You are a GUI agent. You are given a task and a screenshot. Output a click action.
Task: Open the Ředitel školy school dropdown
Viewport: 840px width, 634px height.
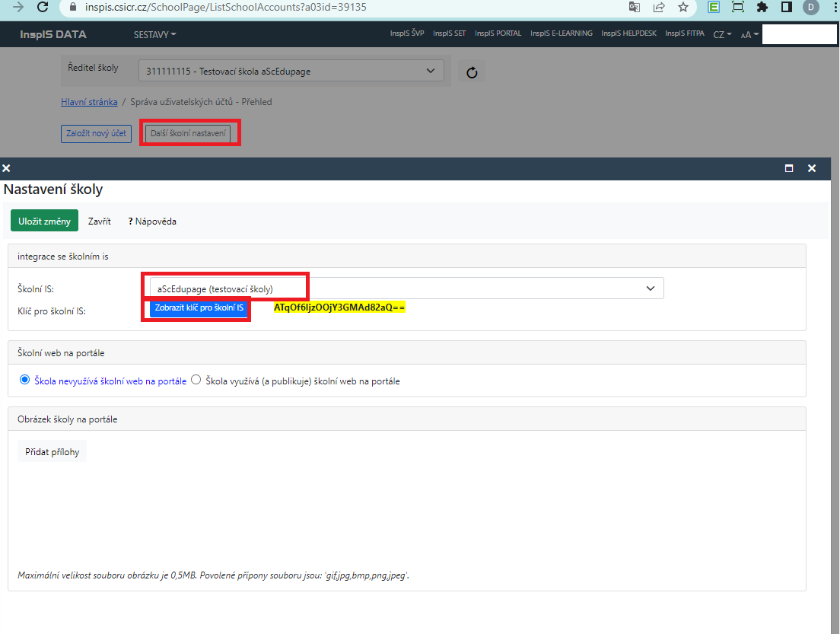coord(291,72)
